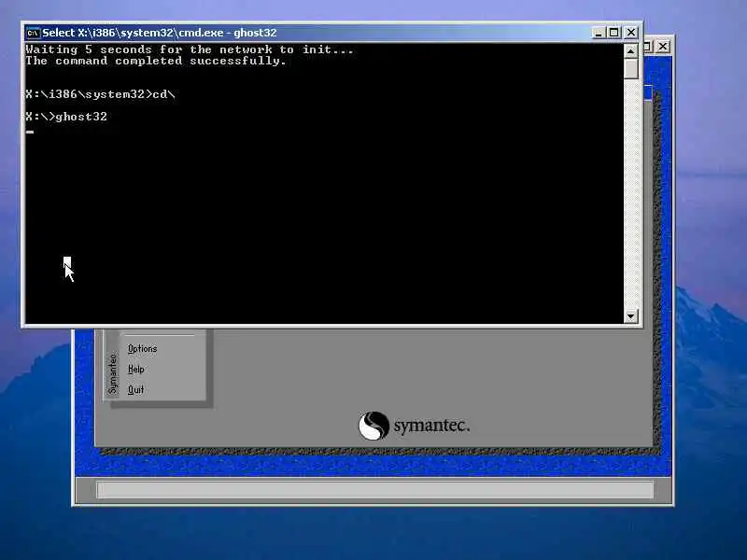The width and height of the screenshot is (747, 560).
Task: Click the command window scroll up arrow
Action: click(631, 51)
